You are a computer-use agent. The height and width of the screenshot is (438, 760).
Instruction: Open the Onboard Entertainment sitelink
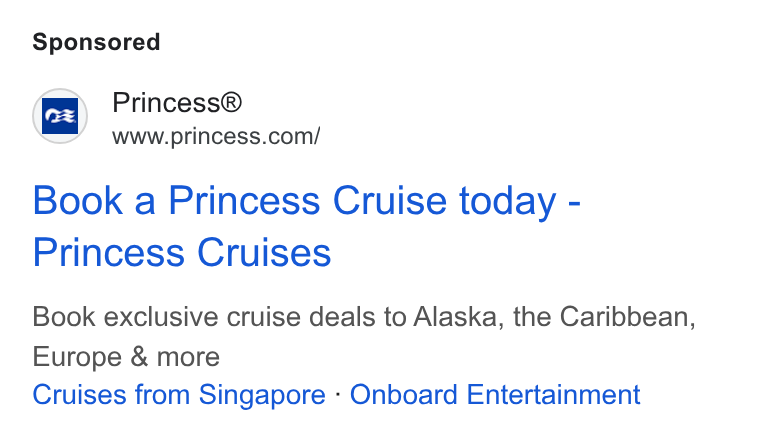(x=495, y=394)
